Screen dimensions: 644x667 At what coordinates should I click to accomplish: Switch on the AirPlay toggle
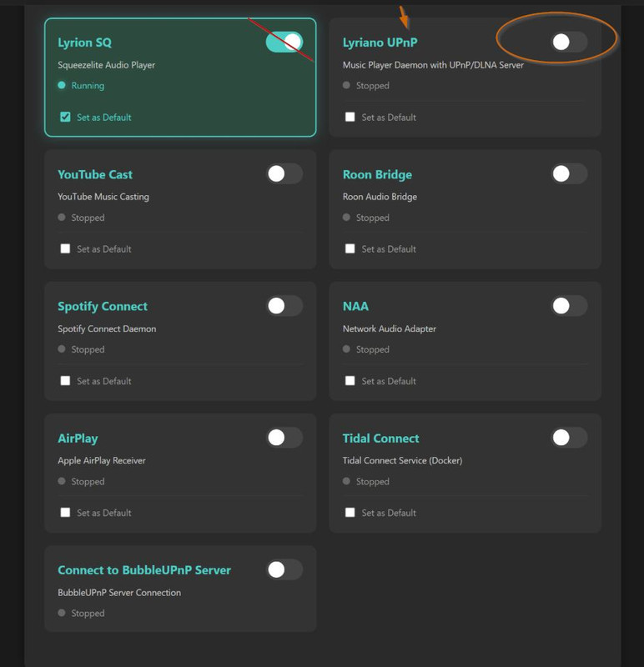tap(284, 438)
